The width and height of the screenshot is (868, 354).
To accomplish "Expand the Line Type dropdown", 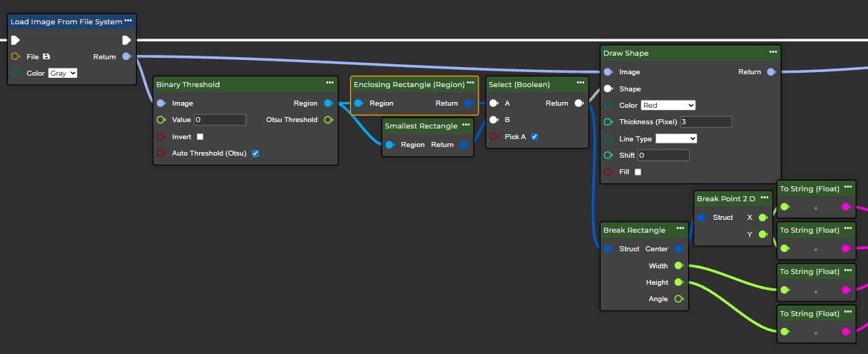I will tap(675, 138).
